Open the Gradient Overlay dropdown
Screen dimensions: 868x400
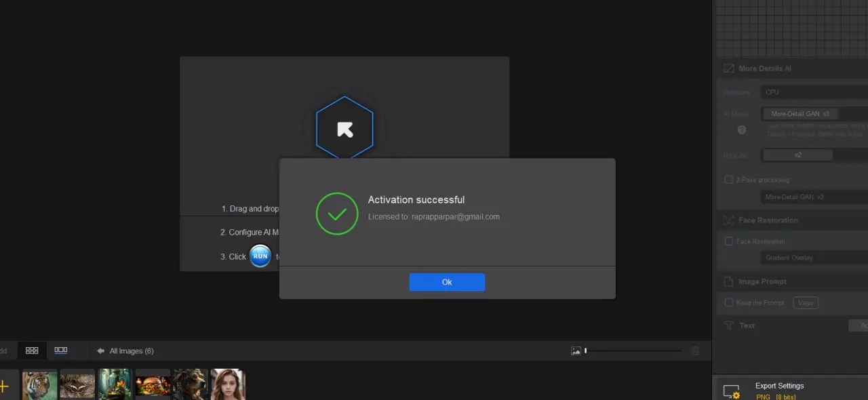point(814,258)
